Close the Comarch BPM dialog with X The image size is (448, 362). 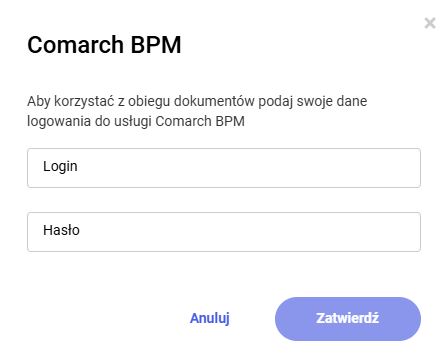click(x=430, y=23)
